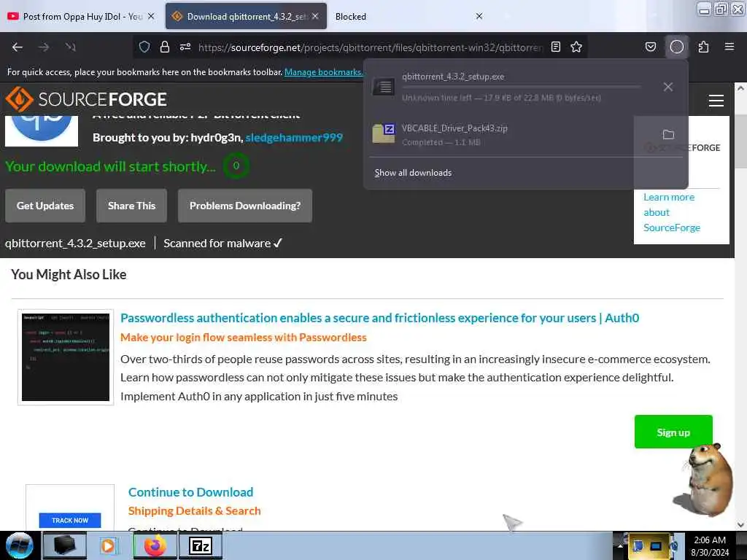Click Shipping Details & Search link
Image resolution: width=747 pixels, height=560 pixels.
pyautogui.click(x=194, y=511)
